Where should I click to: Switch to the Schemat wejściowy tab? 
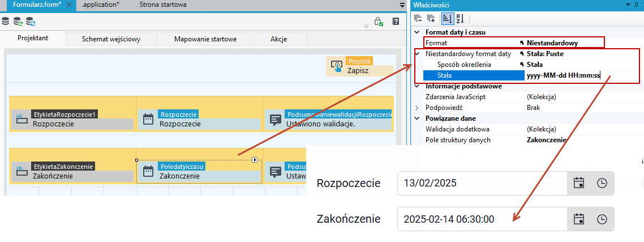[111, 39]
